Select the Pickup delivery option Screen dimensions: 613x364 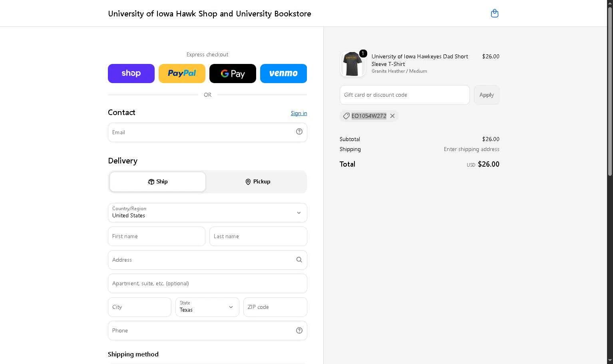click(x=258, y=182)
